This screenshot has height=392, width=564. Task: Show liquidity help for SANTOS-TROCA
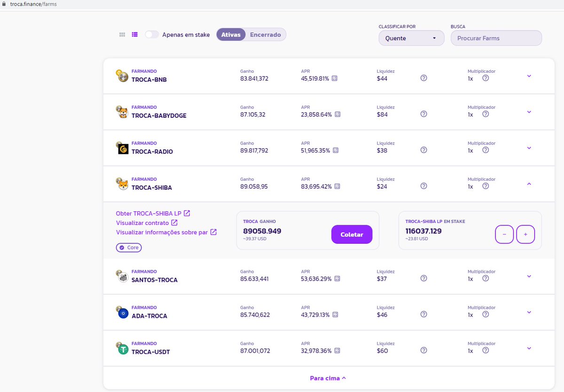coord(423,278)
